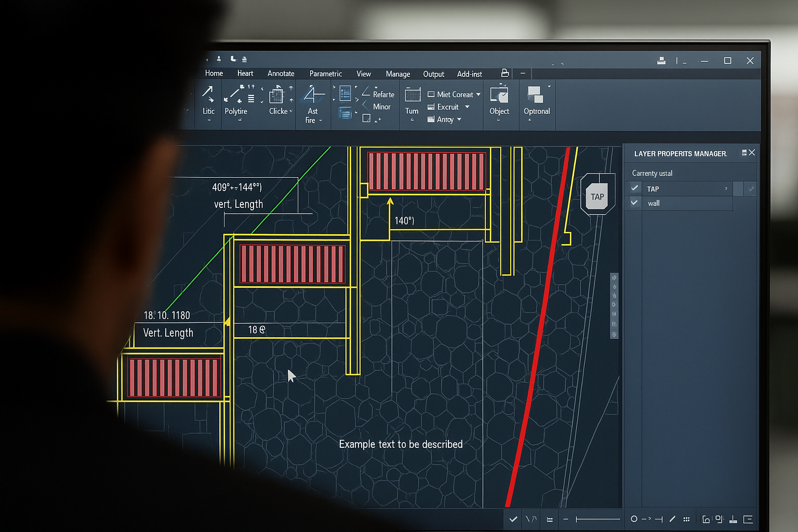Expand the Miet Coreat dropdown
Image resolution: width=798 pixels, height=532 pixels.
pos(478,95)
